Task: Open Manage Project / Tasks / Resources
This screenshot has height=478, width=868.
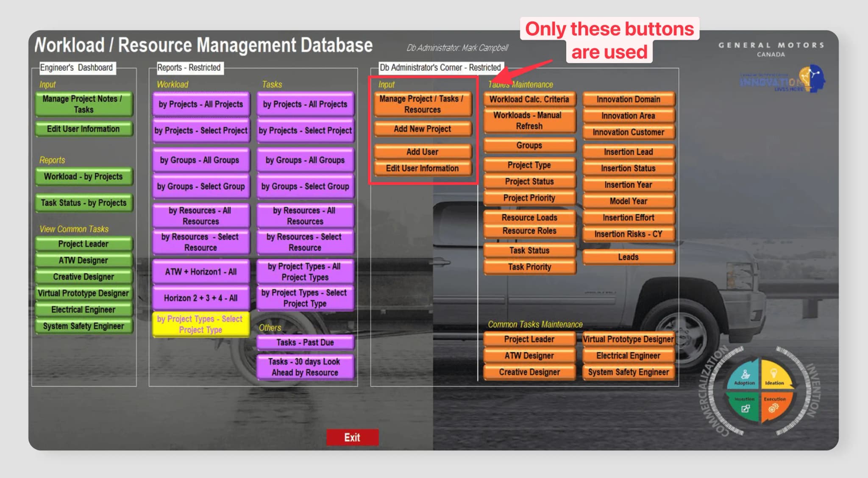Action: (x=423, y=104)
